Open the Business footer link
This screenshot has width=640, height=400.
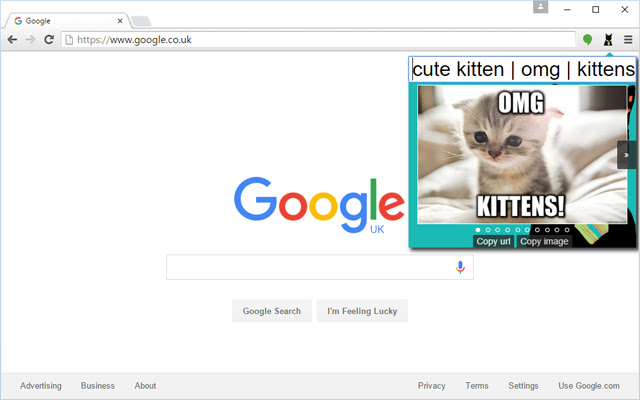coord(98,386)
